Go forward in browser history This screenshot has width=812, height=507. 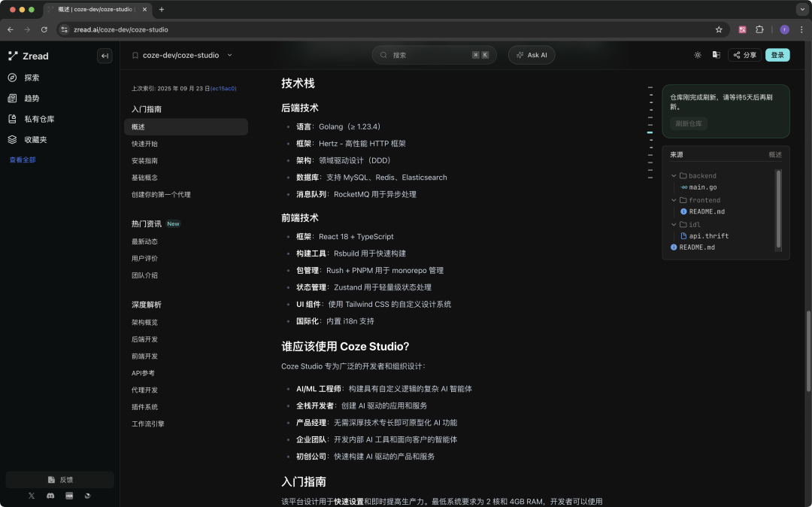pyautogui.click(x=27, y=29)
